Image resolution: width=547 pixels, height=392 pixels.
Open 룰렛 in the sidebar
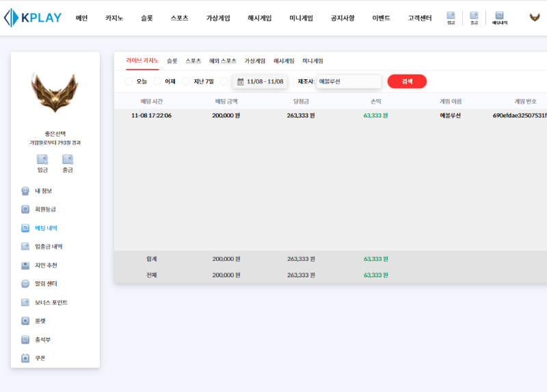click(x=40, y=320)
